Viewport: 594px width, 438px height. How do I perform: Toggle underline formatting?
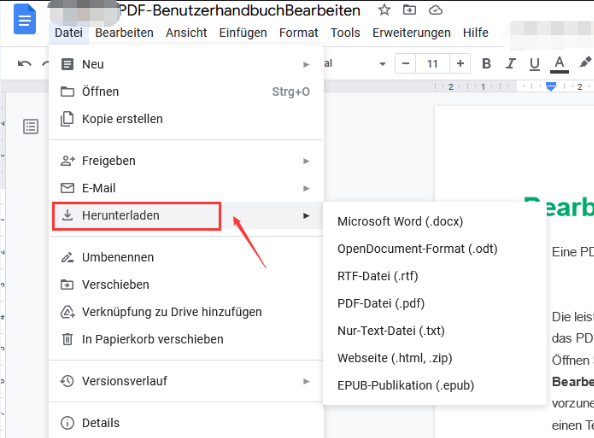(x=535, y=64)
